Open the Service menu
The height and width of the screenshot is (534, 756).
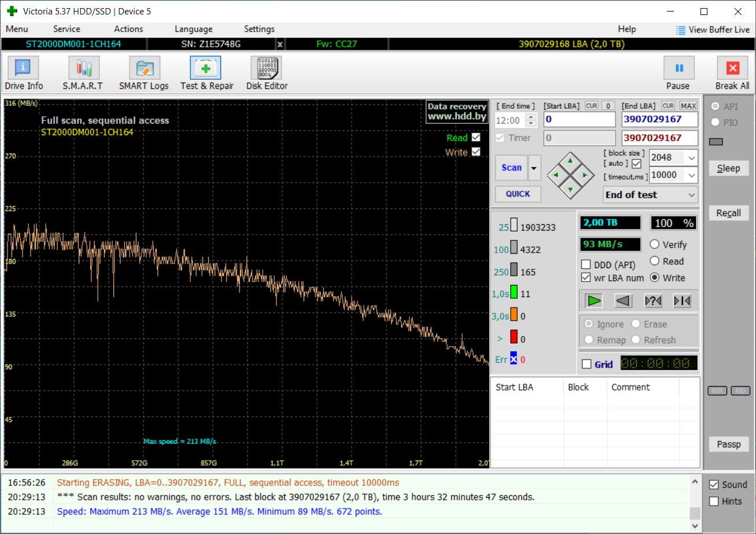pos(67,29)
